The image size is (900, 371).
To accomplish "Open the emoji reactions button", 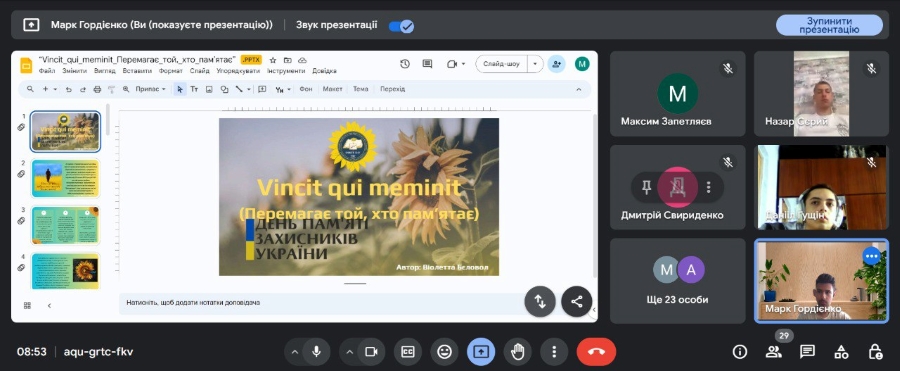I will [x=444, y=352].
